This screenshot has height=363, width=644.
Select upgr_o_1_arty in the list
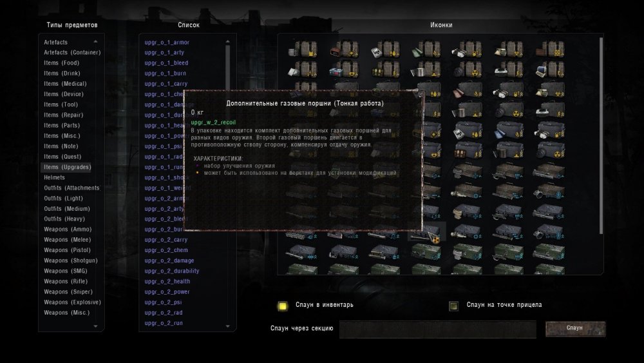[x=164, y=52]
